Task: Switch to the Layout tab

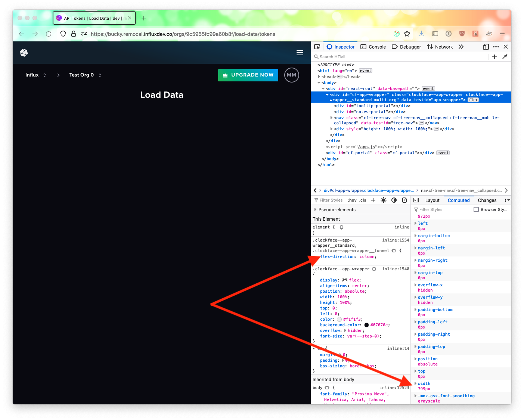Action: point(432,200)
